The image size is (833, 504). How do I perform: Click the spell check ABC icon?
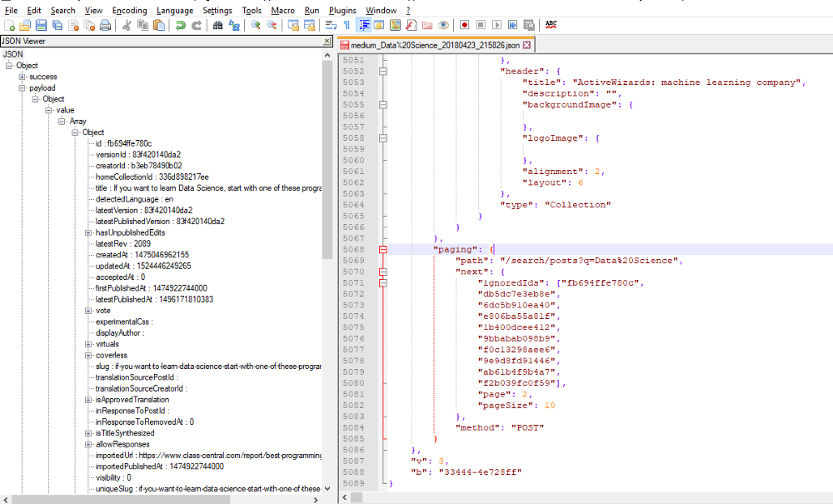click(x=551, y=25)
